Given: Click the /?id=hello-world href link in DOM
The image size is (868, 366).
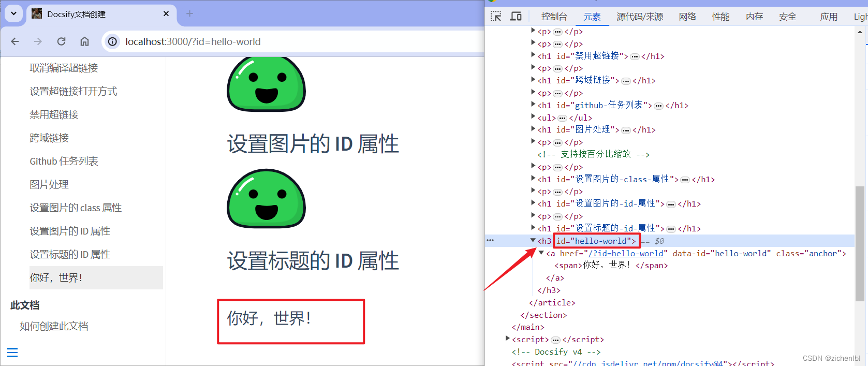Looking at the screenshot, I should pyautogui.click(x=626, y=253).
